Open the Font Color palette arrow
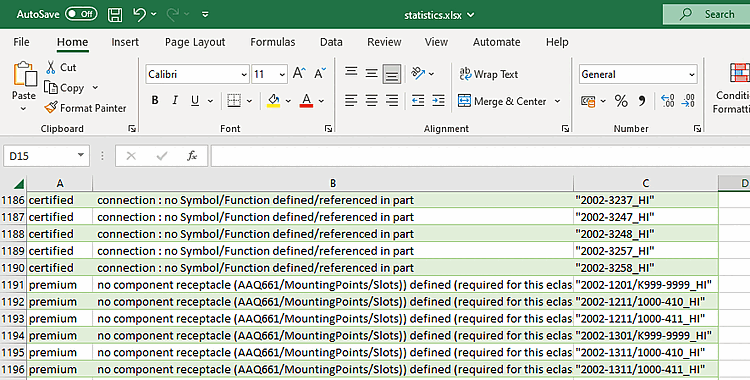Viewport: 750px width, 380px height. [x=321, y=101]
